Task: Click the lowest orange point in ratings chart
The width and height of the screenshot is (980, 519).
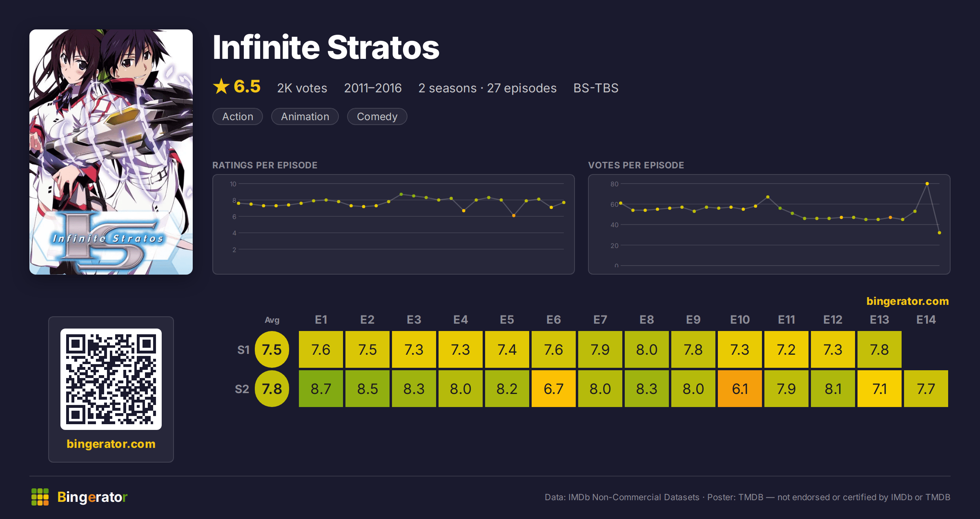Action: (x=514, y=215)
